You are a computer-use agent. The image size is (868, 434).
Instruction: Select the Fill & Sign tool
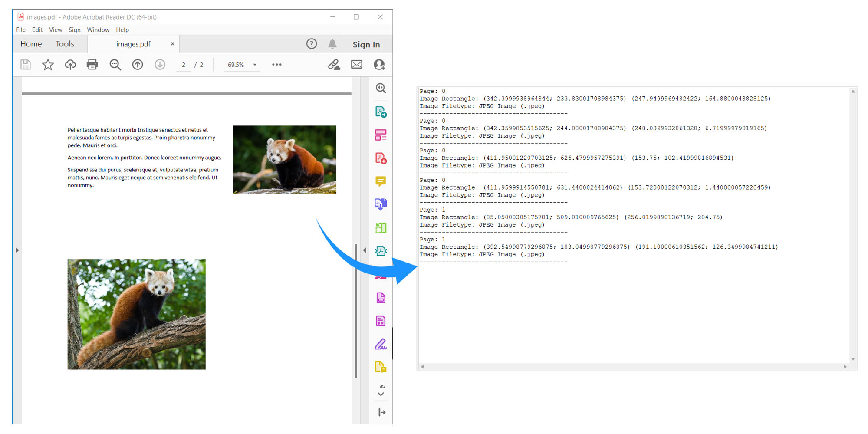point(381,343)
